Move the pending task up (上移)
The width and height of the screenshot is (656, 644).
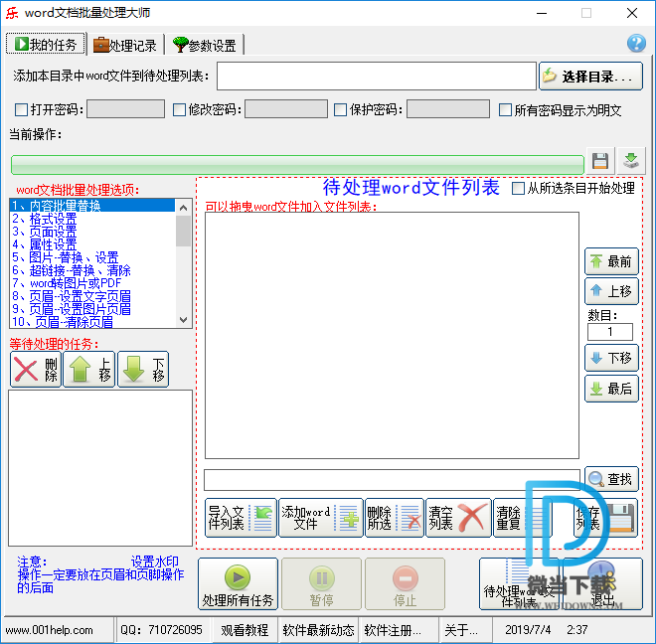click(88, 370)
